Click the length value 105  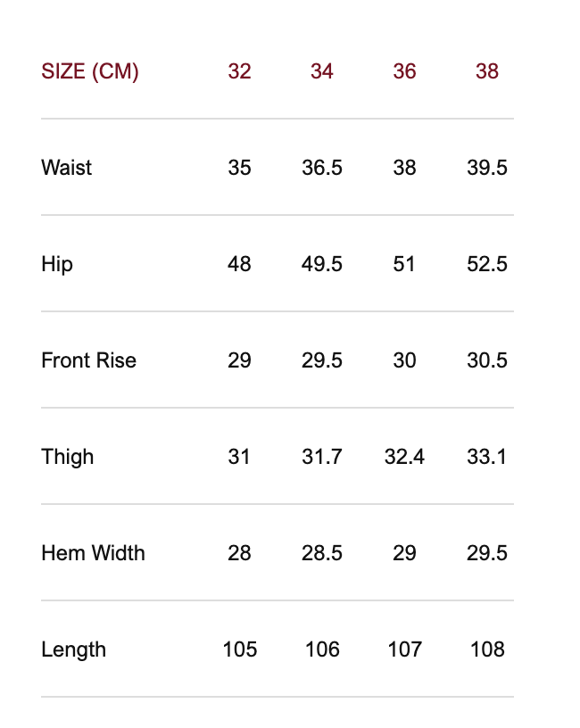click(x=239, y=649)
